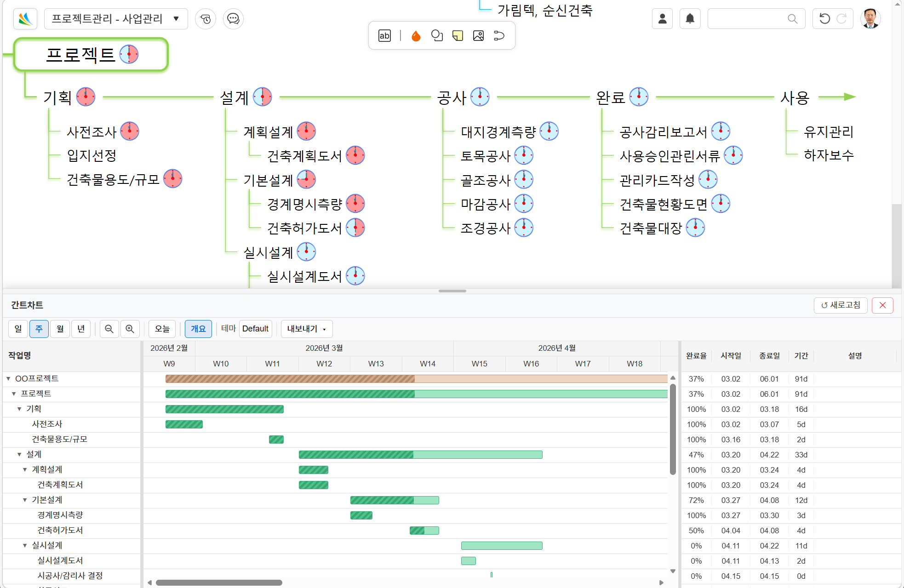Select the relationship curve tool
This screenshot has height=588, width=904.
pyautogui.click(x=498, y=35)
